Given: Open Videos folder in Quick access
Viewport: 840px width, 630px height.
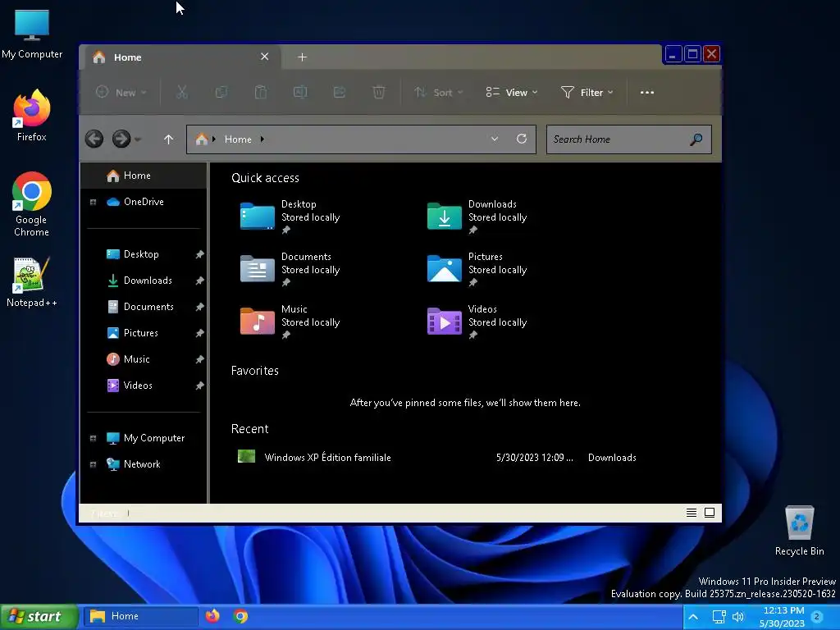Looking at the screenshot, I should pyautogui.click(x=477, y=322).
